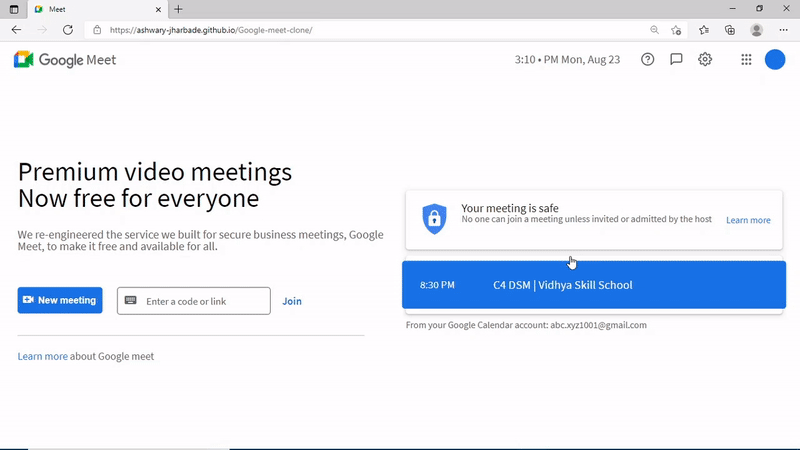Open the feedback chat bubble icon

click(676, 60)
